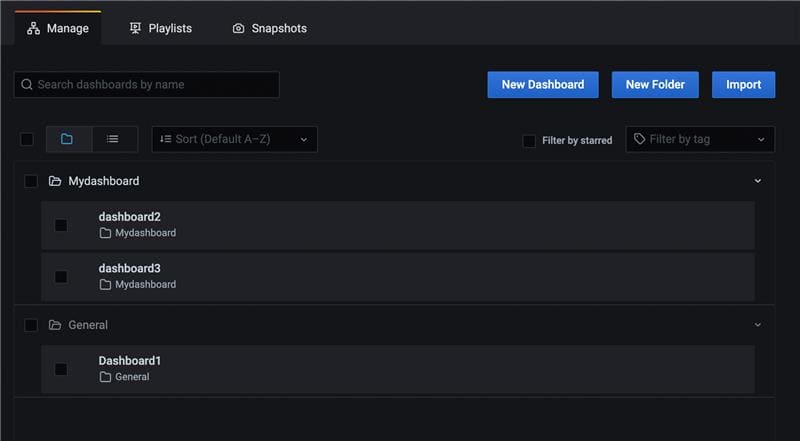Click the magnifier icon in search box
The height and width of the screenshot is (441, 800).
(x=27, y=85)
